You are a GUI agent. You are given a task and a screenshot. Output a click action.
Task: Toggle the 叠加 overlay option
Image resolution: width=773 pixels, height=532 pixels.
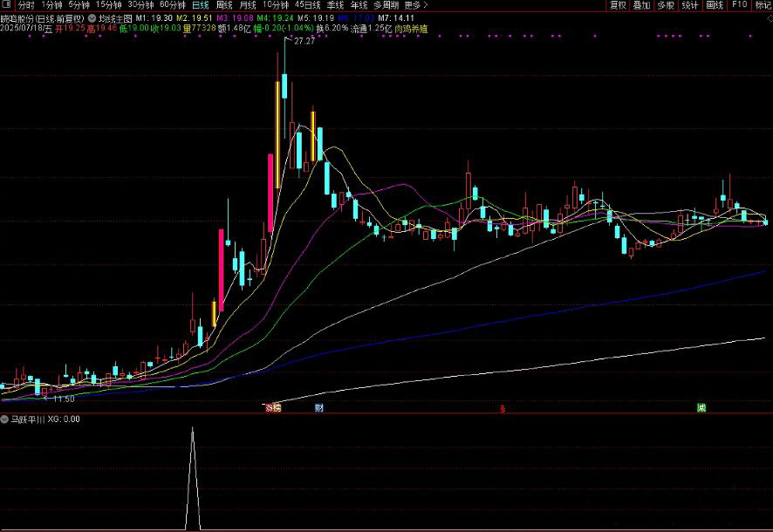[642, 5]
